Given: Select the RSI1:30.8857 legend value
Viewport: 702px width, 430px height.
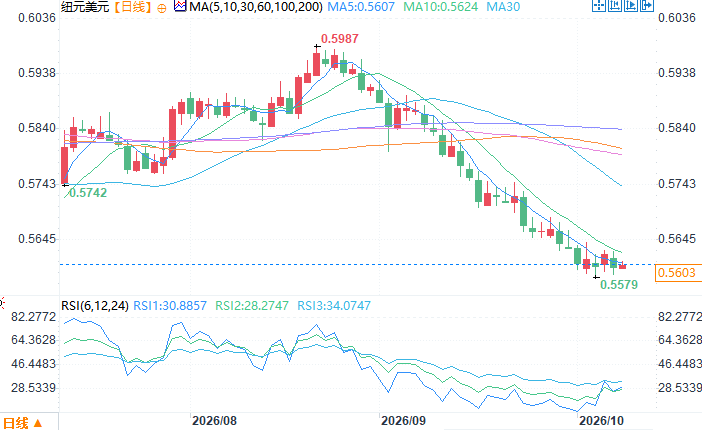Looking at the screenshot, I should (170, 306).
